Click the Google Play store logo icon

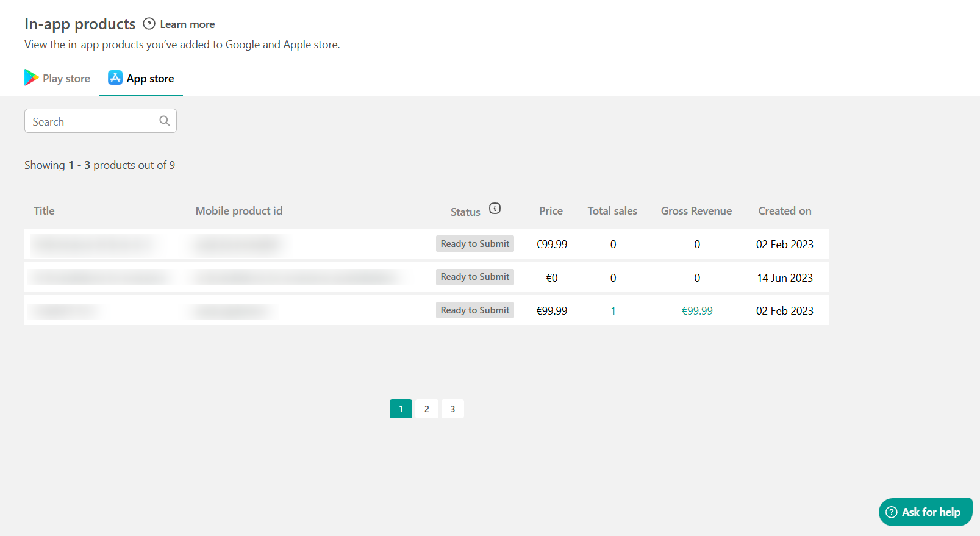(31, 77)
